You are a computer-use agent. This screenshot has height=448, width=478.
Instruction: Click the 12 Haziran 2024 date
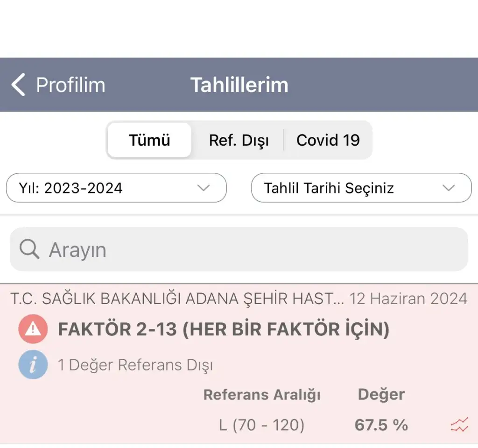pos(408,299)
